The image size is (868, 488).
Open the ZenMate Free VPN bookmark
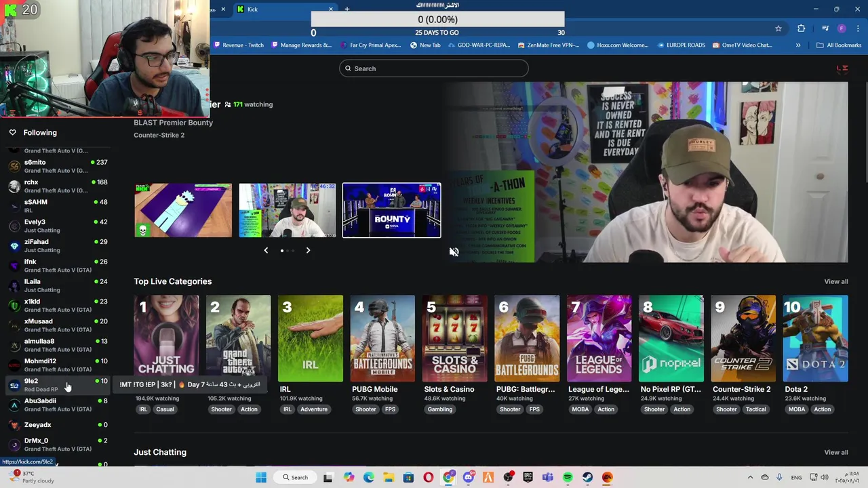click(549, 45)
